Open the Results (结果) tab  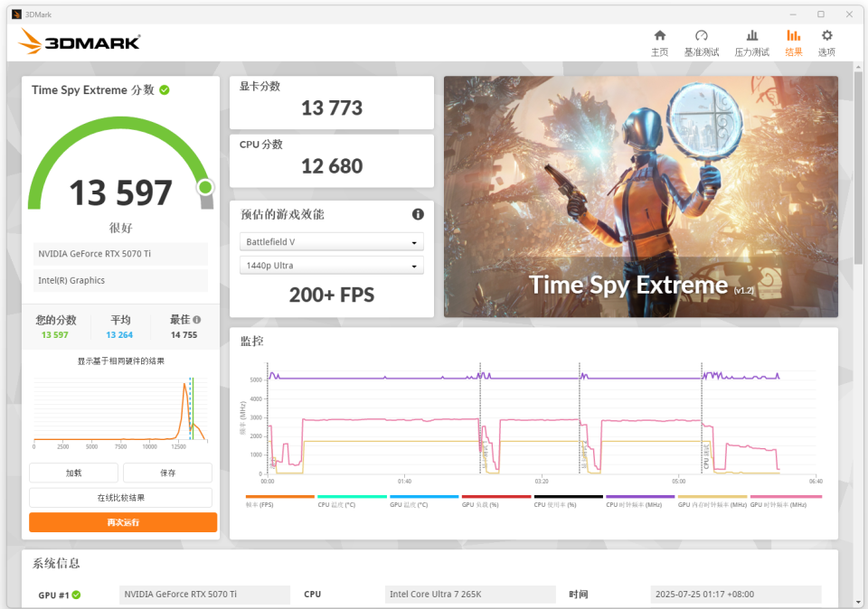click(x=793, y=43)
